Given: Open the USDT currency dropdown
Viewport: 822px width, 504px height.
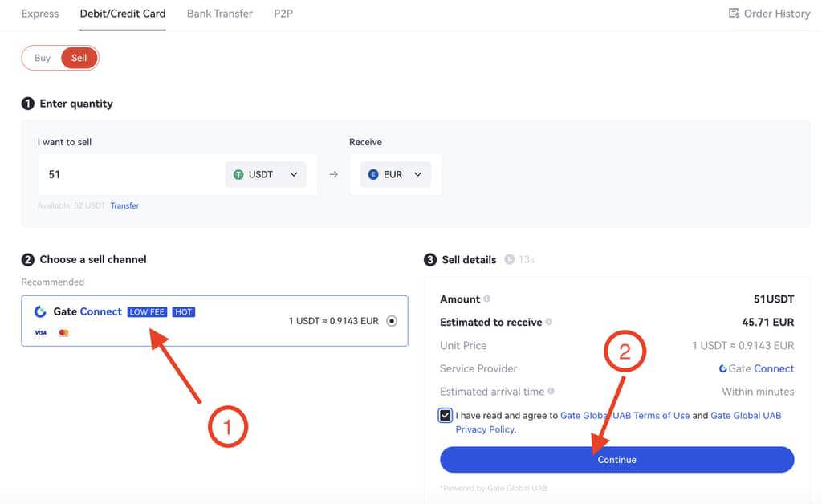Looking at the screenshot, I should tap(266, 174).
